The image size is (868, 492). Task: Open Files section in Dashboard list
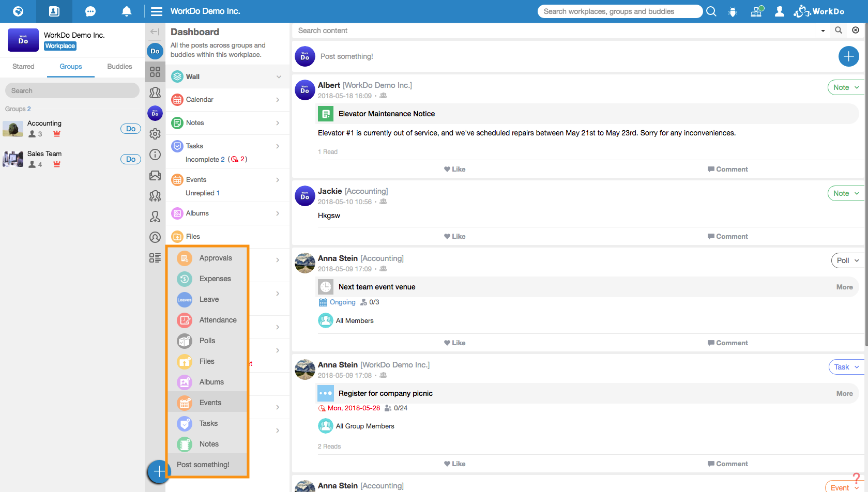tap(227, 237)
